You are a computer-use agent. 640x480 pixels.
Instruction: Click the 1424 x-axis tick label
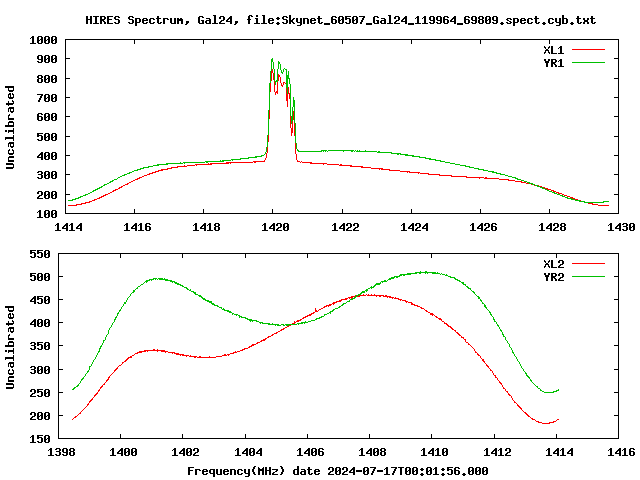(x=414, y=227)
